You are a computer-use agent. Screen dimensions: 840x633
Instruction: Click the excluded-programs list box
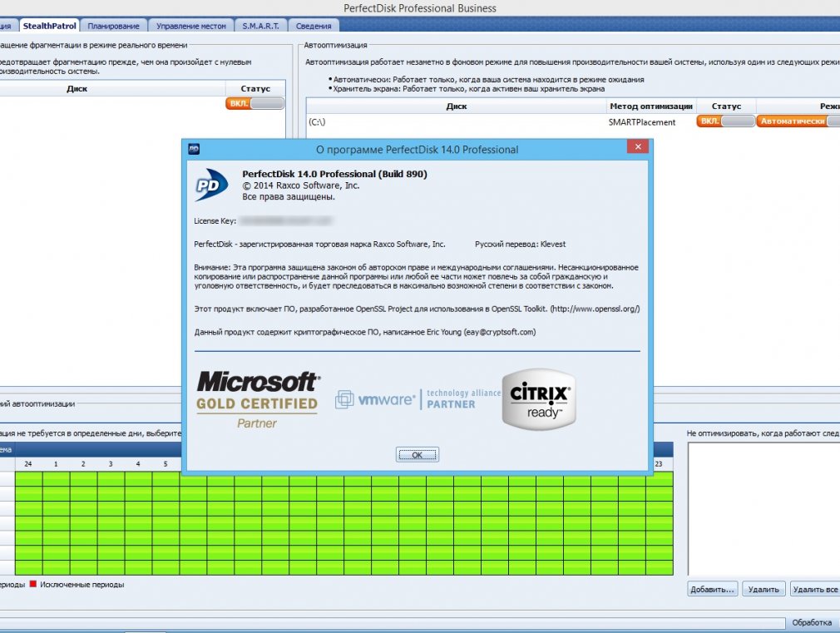click(763, 509)
